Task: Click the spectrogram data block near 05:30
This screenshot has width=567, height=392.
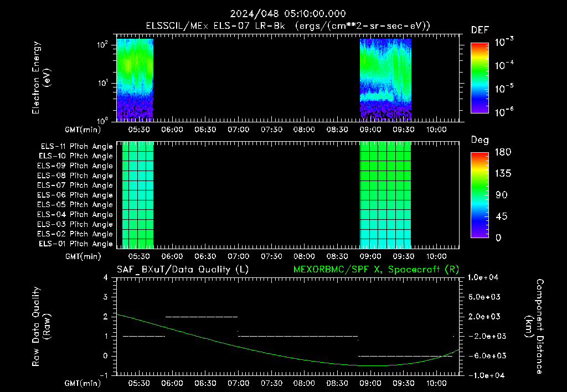Action: pos(135,80)
